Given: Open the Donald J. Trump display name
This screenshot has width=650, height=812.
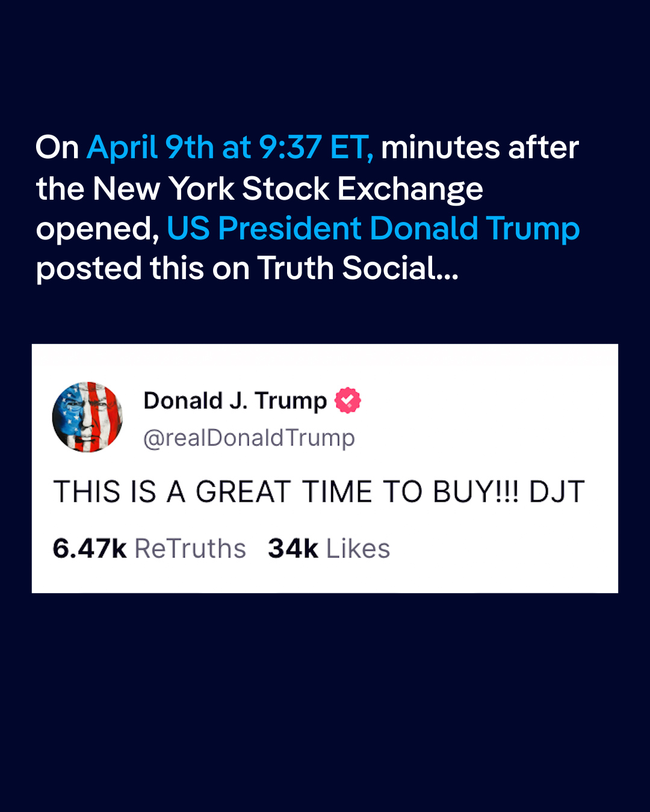Looking at the screenshot, I should [x=235, y=401].
